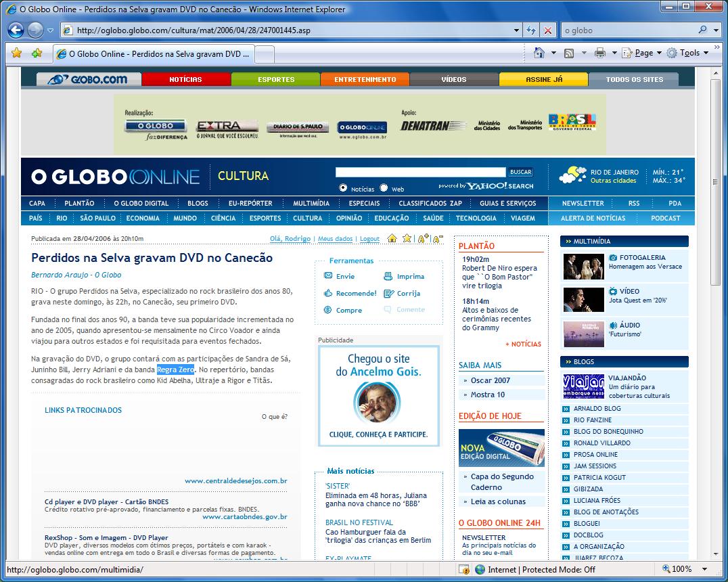728x582 pixels.
Task: Click the security status icon in the status bar
Action: [463, 569]
